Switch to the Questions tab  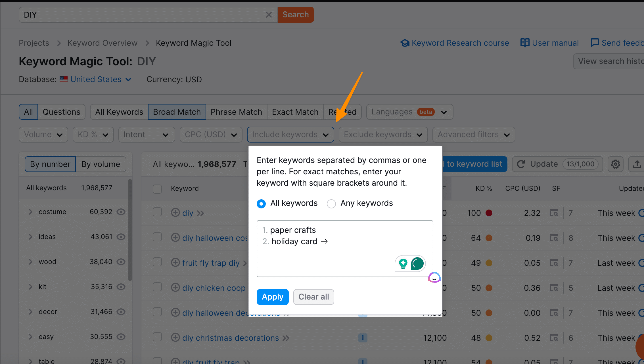coord(61,112)
